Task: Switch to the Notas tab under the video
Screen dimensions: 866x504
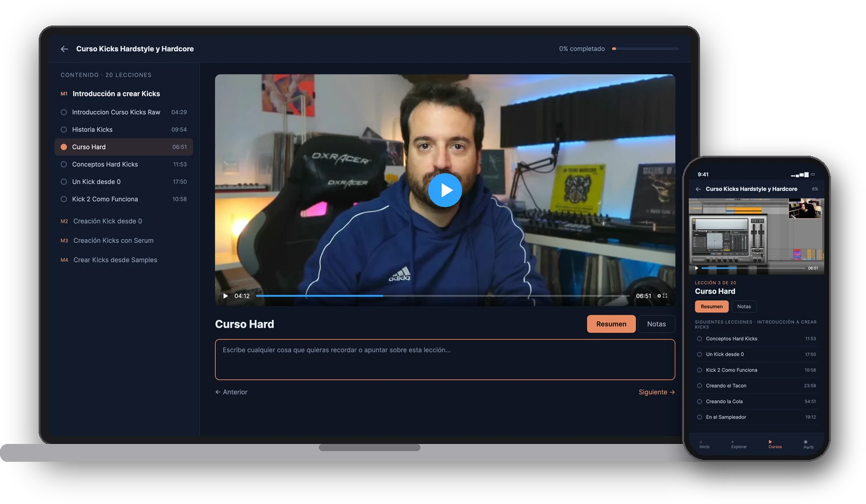Action: point(657,324)
